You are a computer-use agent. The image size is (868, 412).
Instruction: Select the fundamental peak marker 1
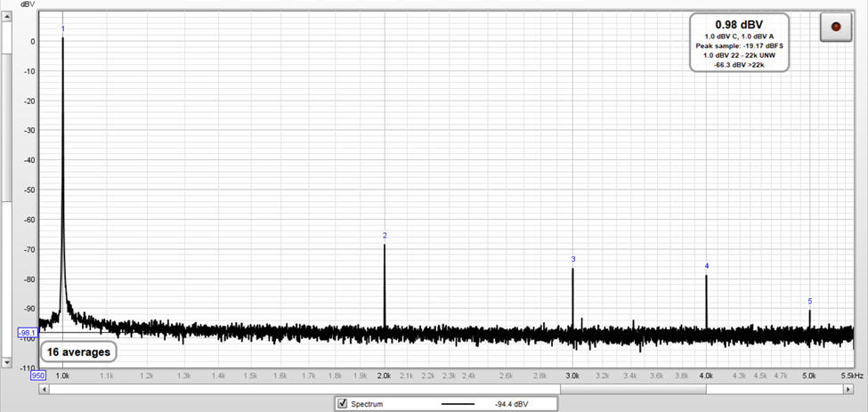[x=63, y=29]
